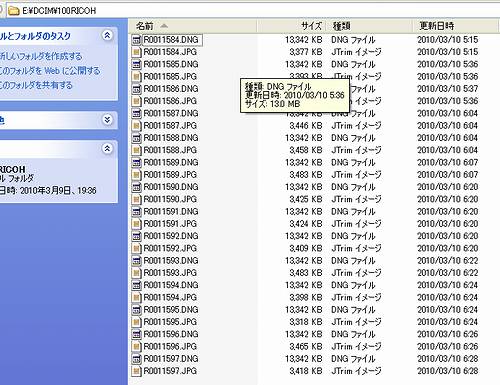The width and height of the screenshot is (500, 385).
Task: Click the R0011593.DNG file icon
Action: [136, 261]
